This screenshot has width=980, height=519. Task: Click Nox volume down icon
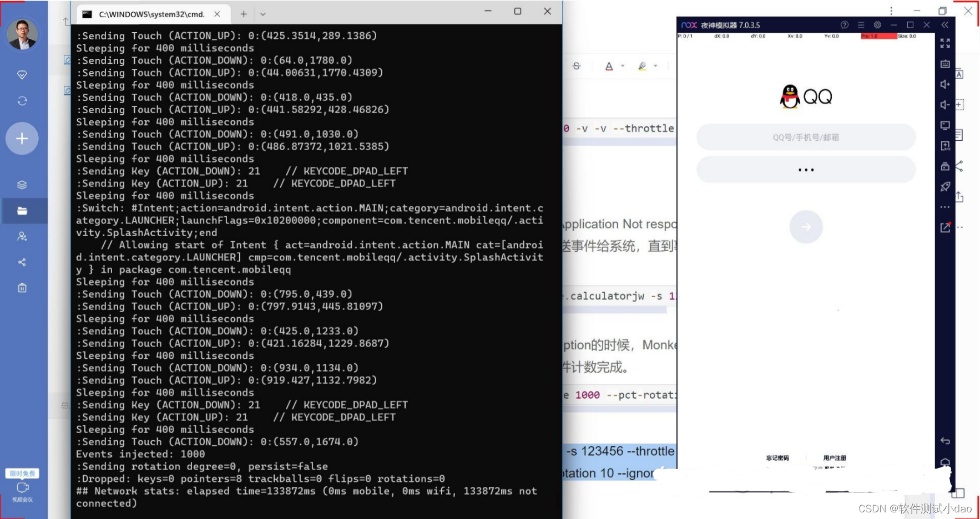point(945,105)
